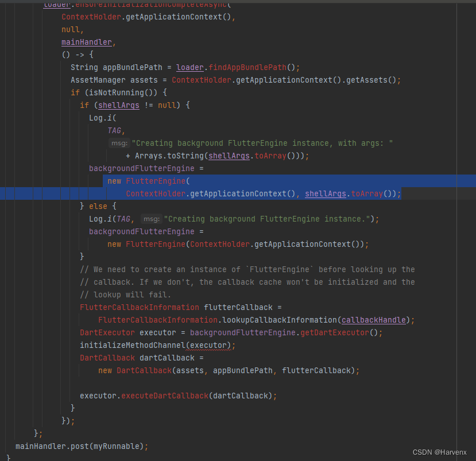
Task: Click "Creating background FlutterEngine instance, with args" string
Action: (x=262, y=144)
